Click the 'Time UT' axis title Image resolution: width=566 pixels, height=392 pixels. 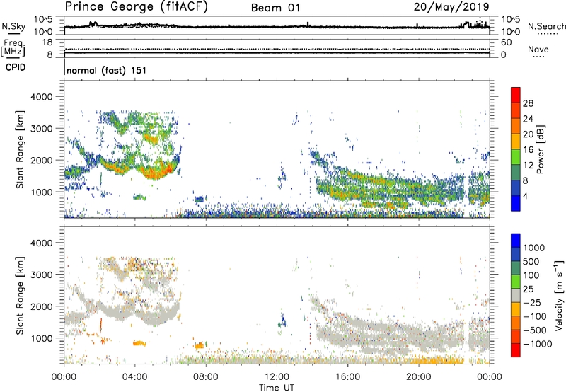coord(277,388)
